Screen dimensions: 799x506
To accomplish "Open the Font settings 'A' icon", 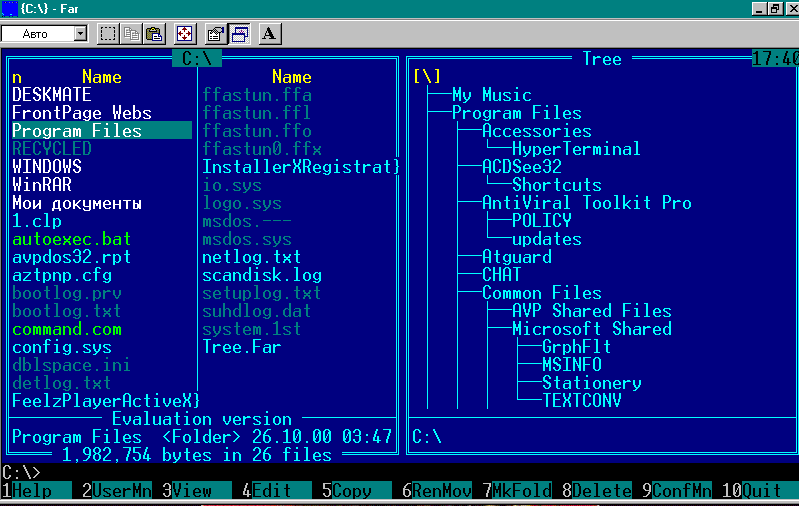I will (x=270, y=34).
